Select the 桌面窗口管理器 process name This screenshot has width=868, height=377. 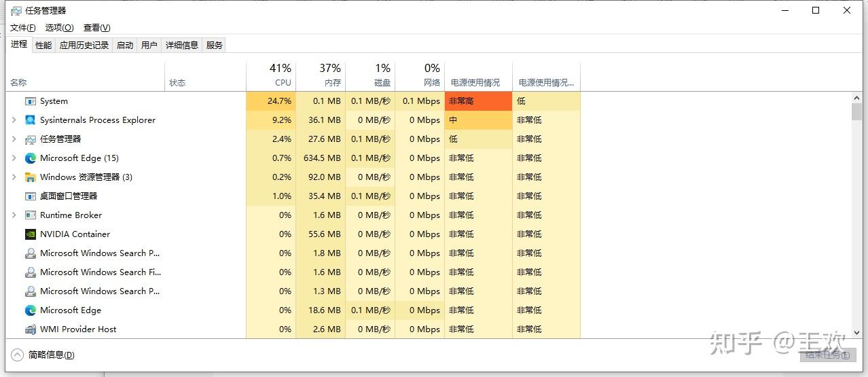69,196
